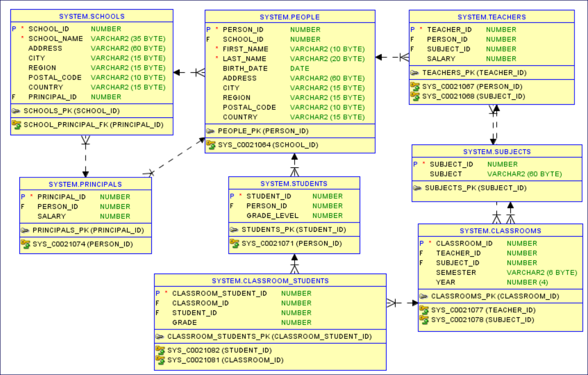
Task: Click the SYS_C0021064 foreign key icon
Action: [x=211, y=145]
